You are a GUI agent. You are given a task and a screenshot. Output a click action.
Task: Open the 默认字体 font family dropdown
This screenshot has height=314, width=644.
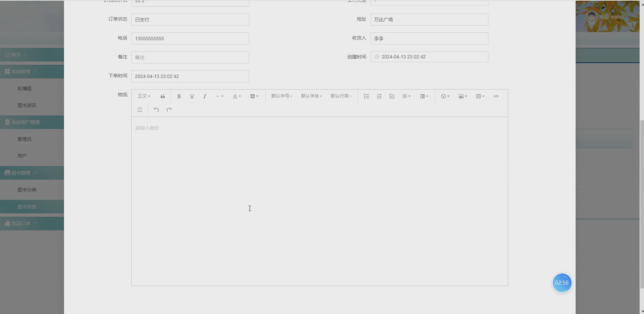[310, 96]
